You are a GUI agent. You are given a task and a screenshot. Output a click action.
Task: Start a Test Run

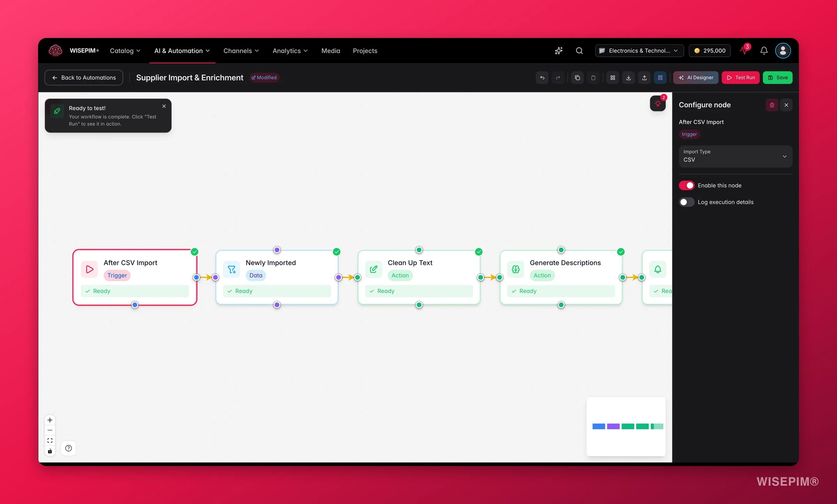(740, 77)
